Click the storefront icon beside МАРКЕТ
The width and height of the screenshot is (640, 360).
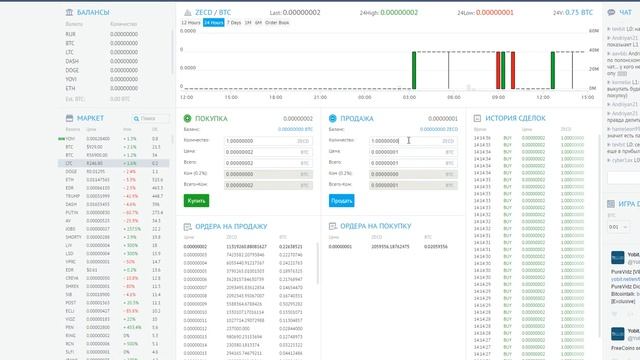69,118
